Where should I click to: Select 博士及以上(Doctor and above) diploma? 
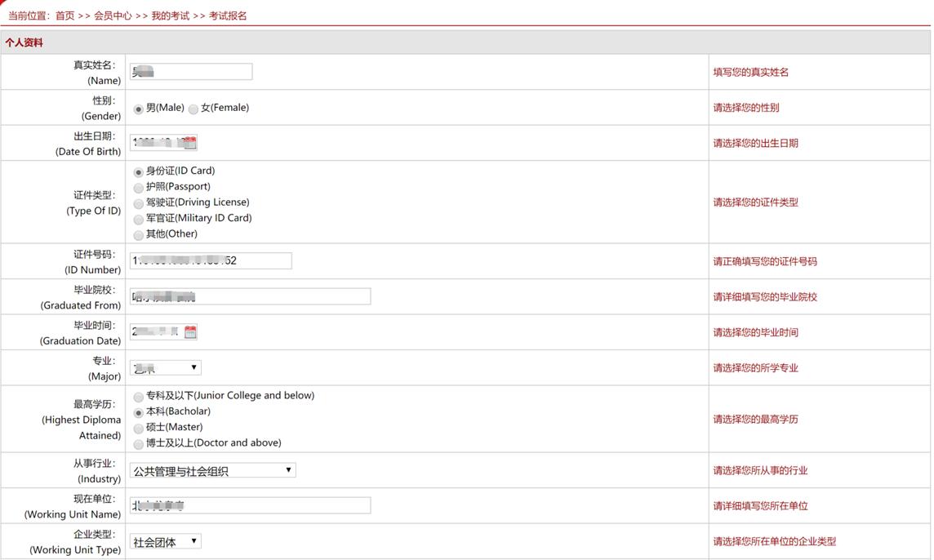point(138,444)
